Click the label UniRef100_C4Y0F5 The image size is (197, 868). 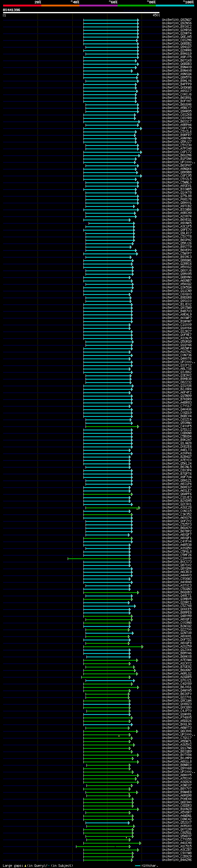pyautogui.click(x=177, y=426)
